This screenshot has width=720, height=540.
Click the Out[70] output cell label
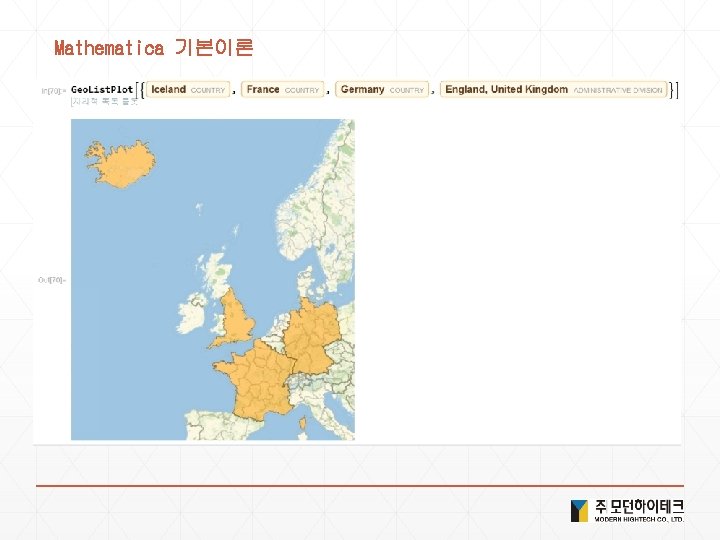click(51, 280)
